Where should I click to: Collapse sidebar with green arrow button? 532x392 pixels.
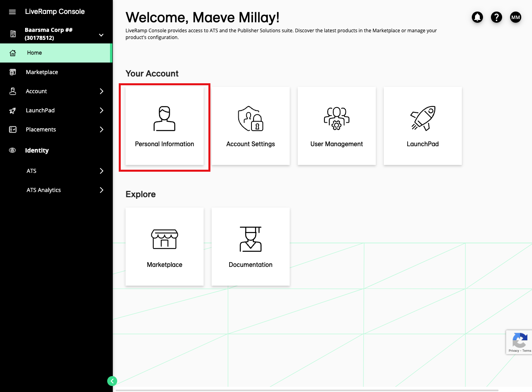tap(112, 381)
